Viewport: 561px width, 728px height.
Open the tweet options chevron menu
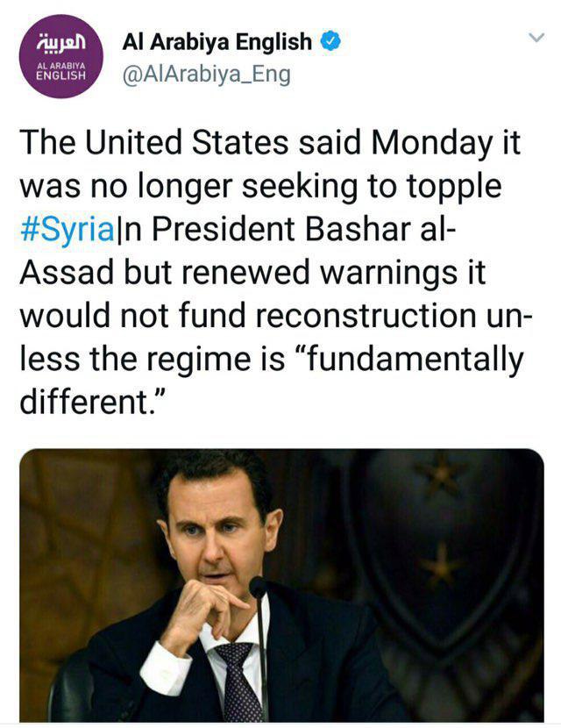[x=534, y=38]
